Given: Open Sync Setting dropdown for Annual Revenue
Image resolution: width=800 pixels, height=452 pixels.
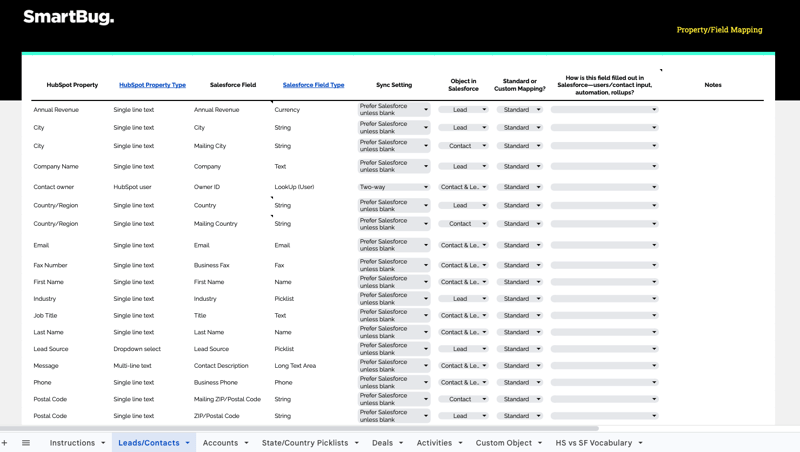Looking at the screenshot, I should 394,110.
